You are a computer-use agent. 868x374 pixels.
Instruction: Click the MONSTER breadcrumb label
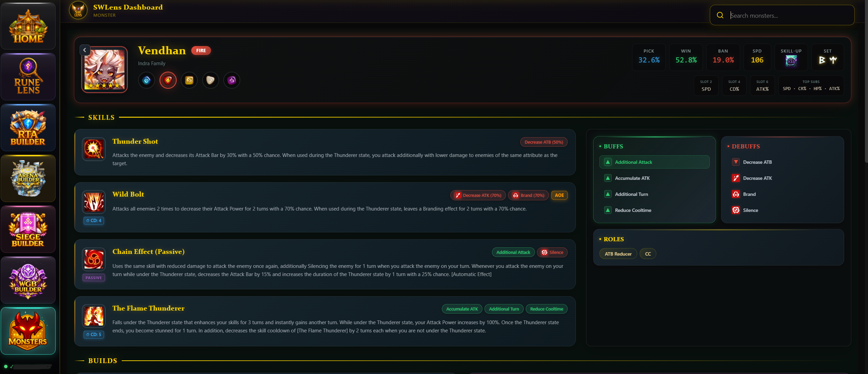pos(105,15)
